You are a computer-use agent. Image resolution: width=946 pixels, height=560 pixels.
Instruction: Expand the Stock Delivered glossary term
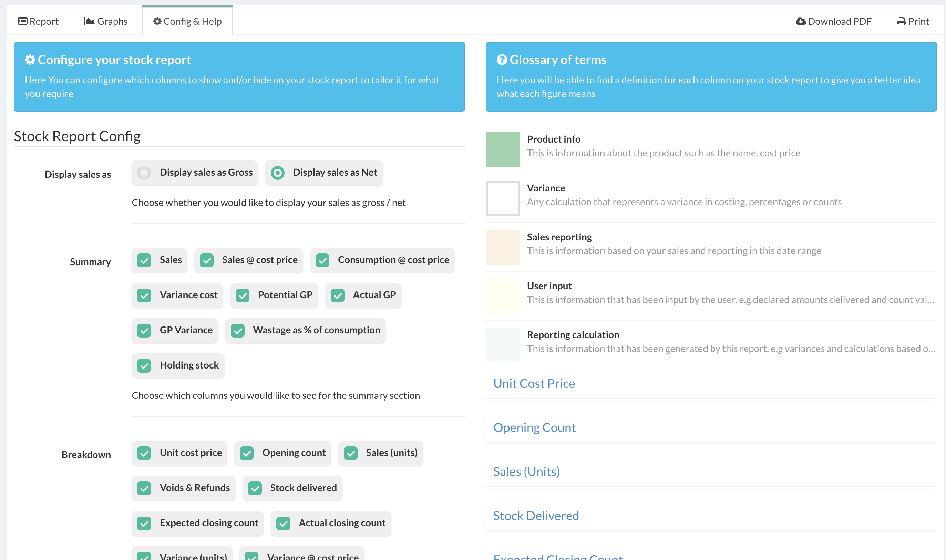(536, 516)
